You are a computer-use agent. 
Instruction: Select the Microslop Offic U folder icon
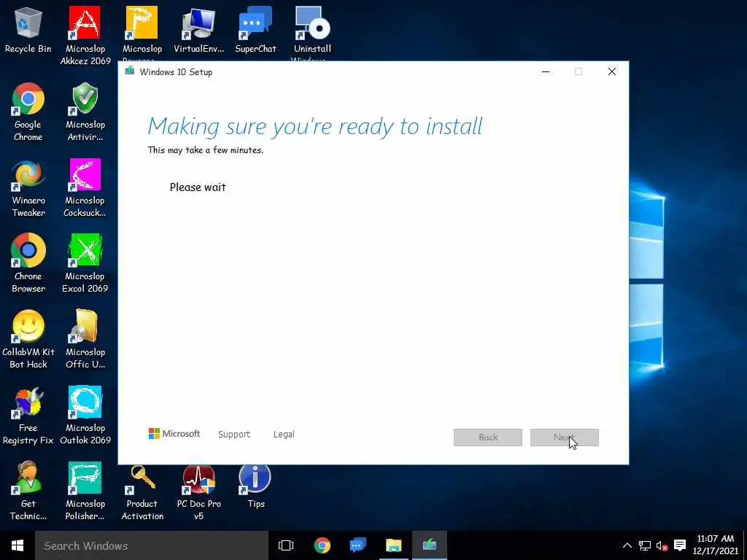pos(85,339)
